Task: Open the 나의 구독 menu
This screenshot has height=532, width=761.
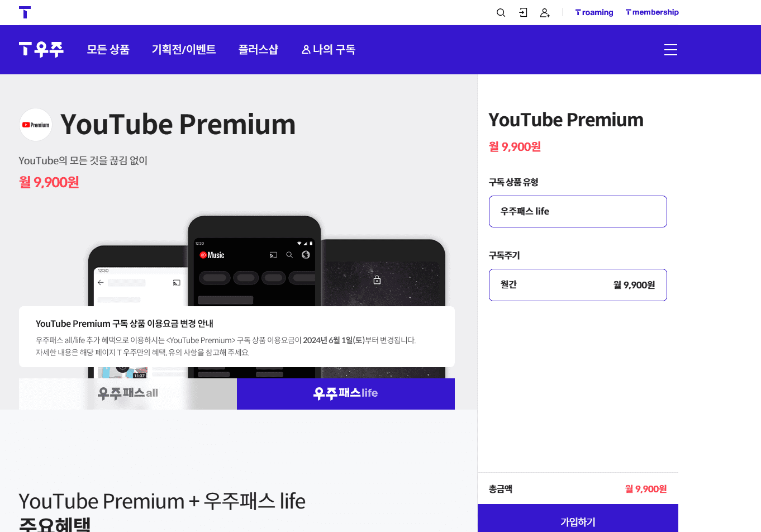Action: 329,50
